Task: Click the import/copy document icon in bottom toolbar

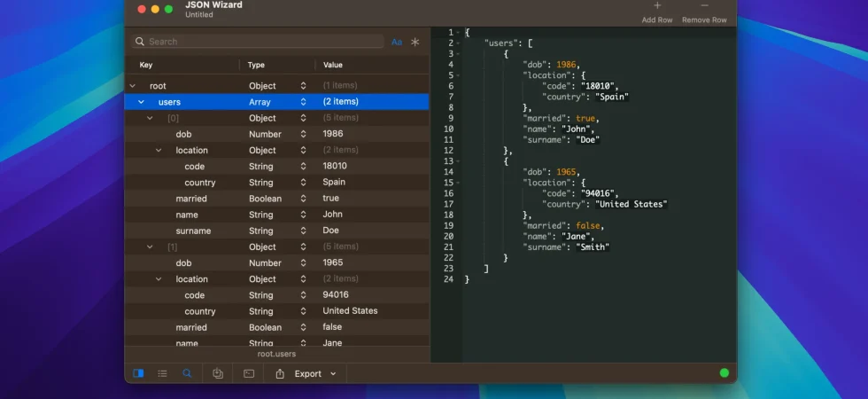Action: pyautogui.click(x=218, y=373)
